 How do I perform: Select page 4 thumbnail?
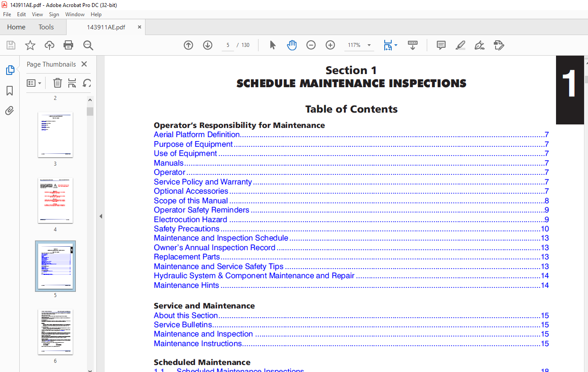[55, 200]
